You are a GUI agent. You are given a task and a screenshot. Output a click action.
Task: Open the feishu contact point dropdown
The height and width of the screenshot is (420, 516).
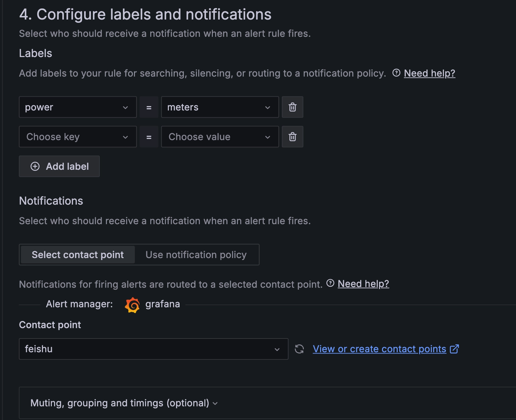(153, 349)
